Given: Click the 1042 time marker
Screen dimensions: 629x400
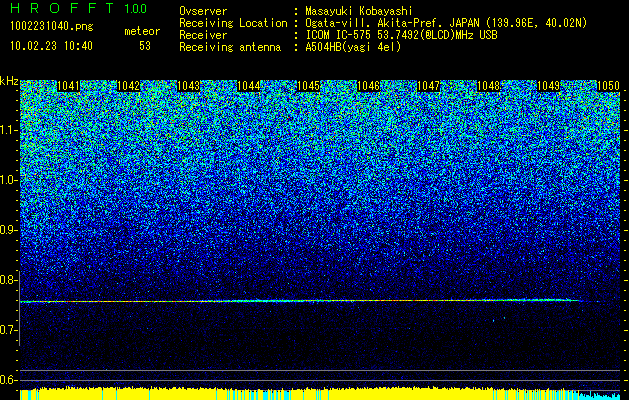Looking at the screenshot, I should pos(128,86).
